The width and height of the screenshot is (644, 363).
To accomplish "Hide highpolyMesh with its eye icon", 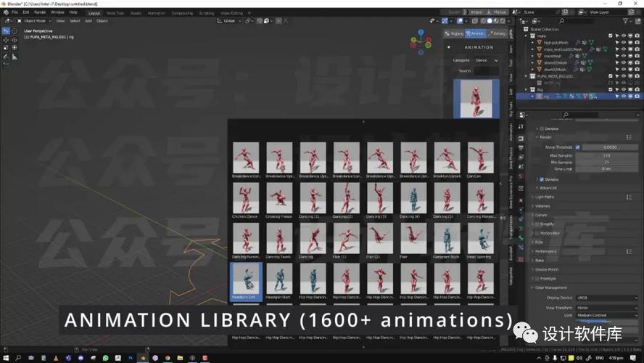I will [624, 42].
